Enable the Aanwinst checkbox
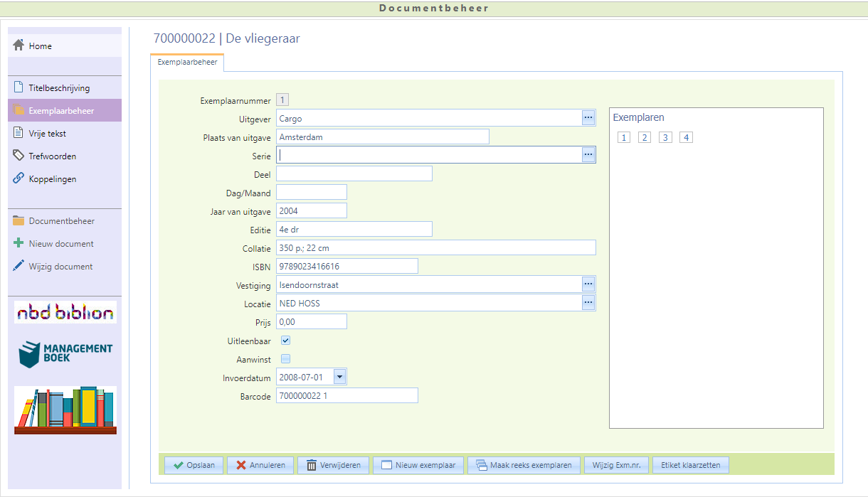This screenshot has height=497, width=868. click(286, 358)
